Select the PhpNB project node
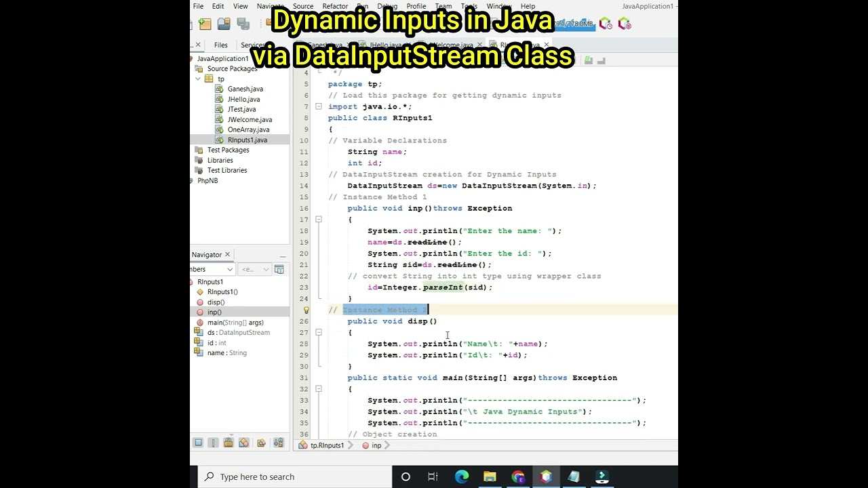The image size is (868, 488). coord(208,181)
